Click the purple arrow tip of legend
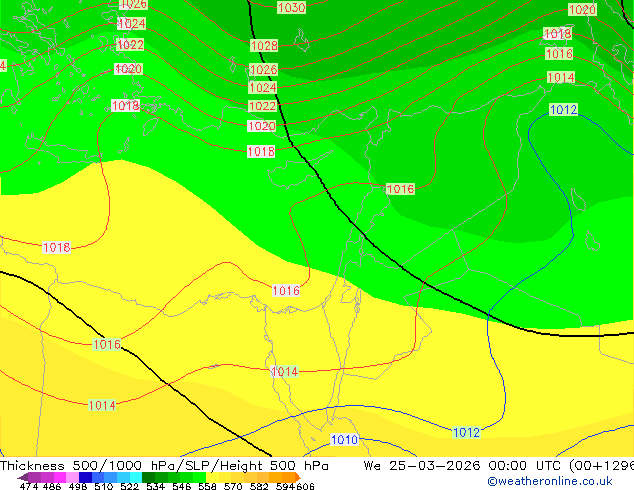 [x=23, y=477]
